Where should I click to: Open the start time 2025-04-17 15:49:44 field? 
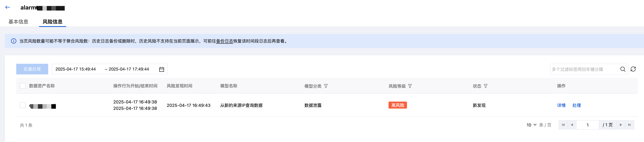(76, 69)
